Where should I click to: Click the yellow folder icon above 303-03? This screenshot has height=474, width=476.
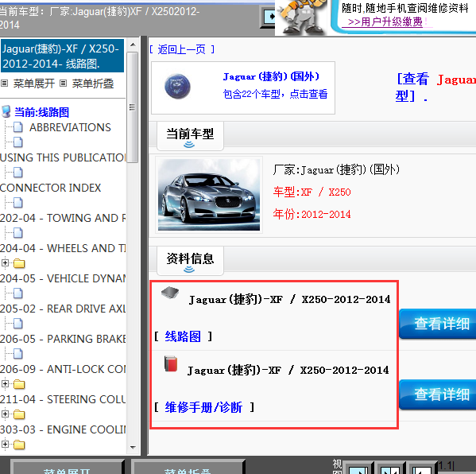19,414
